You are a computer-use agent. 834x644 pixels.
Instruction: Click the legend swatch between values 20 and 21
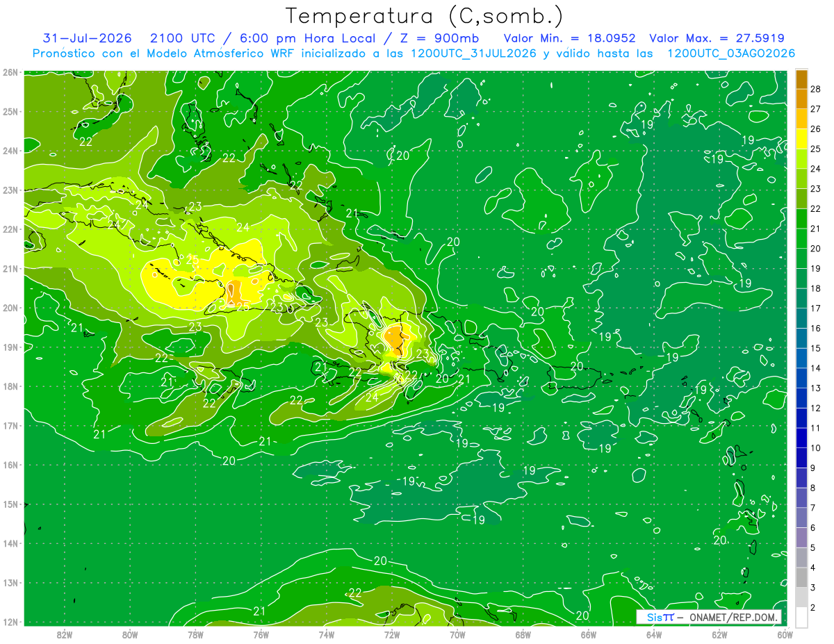(801, 238)
